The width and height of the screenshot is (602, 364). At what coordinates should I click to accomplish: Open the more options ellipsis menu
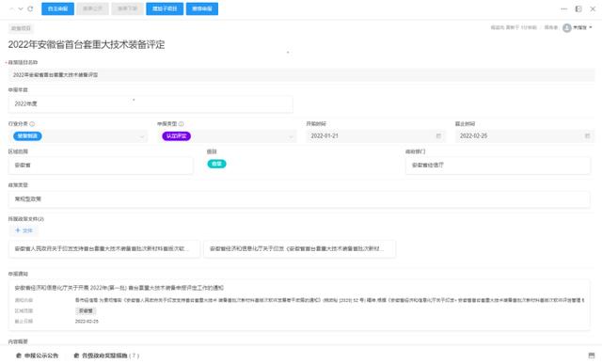[564, 8]
